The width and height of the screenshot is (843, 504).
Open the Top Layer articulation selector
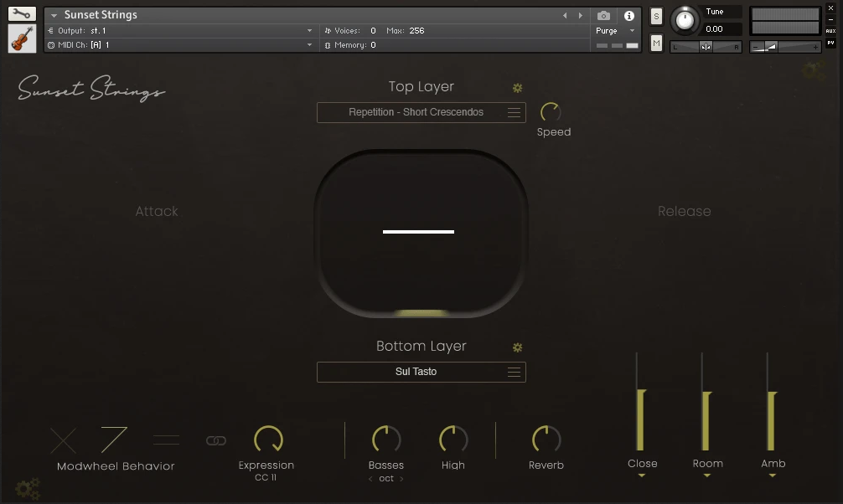pos(421,112)
